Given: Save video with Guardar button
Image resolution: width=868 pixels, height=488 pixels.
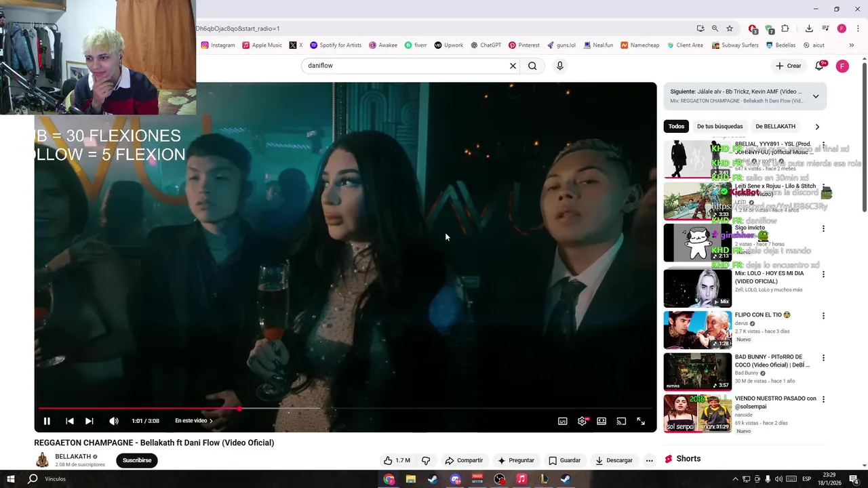Looking at the screenshot, I should tap(564, 460).
